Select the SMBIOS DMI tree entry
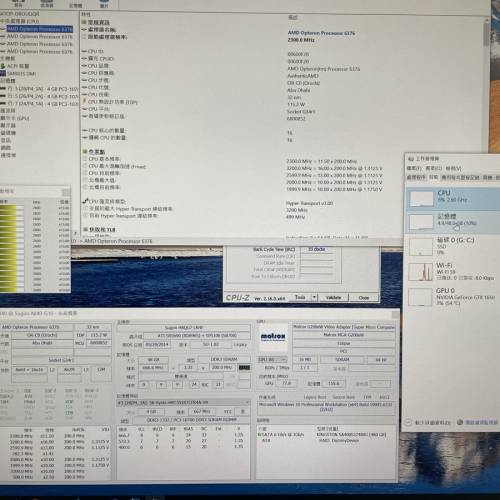This screenshot has width=500, height=500. 22,73
